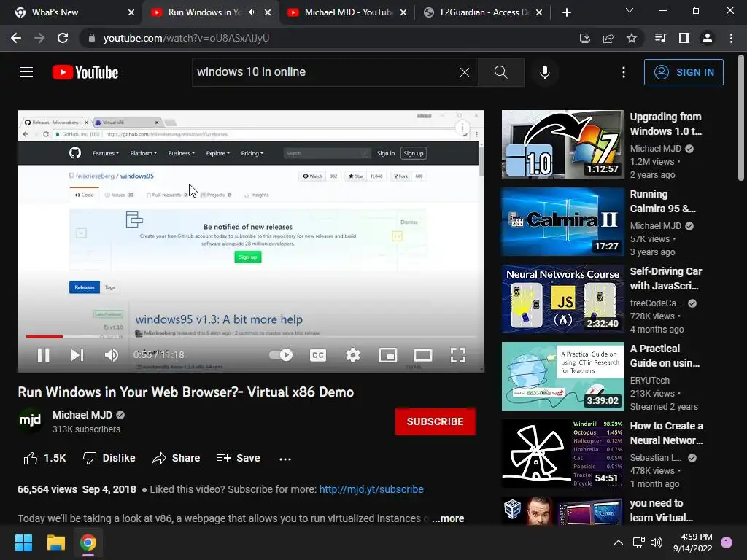Like the video thumbs up

pos(44,458)
